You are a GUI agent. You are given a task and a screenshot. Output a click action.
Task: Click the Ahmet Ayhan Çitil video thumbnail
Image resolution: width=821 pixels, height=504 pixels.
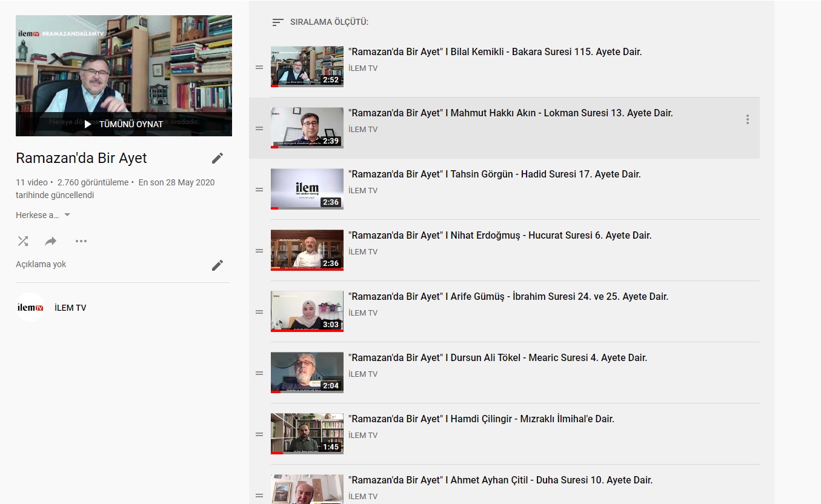pyautogui.click(x=307, y=489)
